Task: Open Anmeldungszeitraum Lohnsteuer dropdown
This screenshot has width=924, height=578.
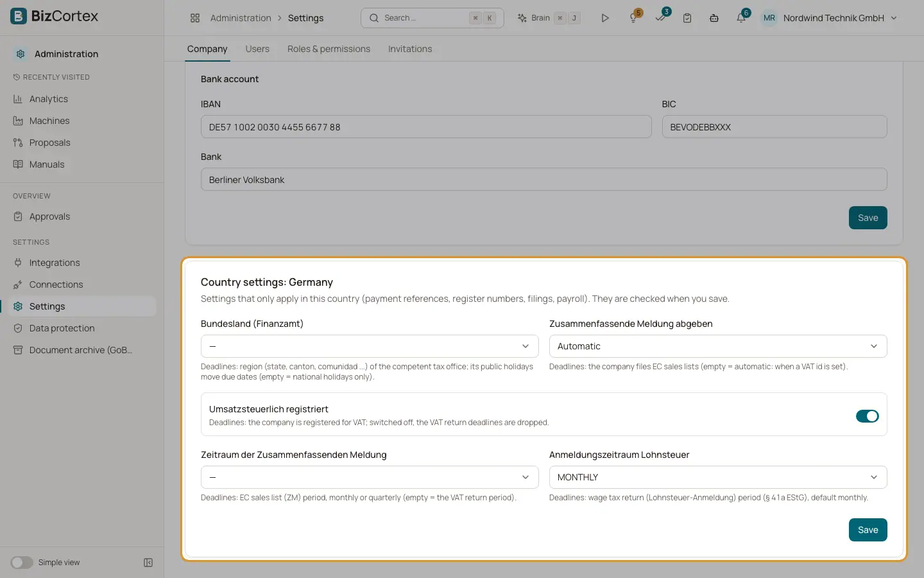Action: (718, 477)
